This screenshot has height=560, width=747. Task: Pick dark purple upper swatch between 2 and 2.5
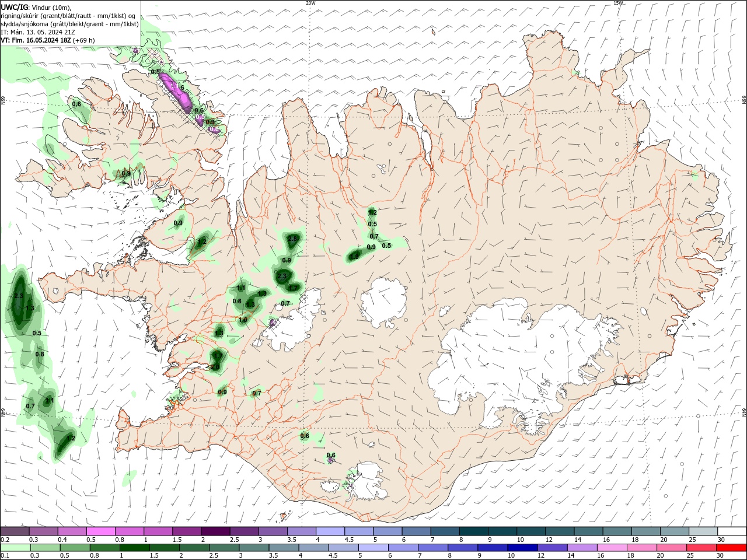pos(215,531)
